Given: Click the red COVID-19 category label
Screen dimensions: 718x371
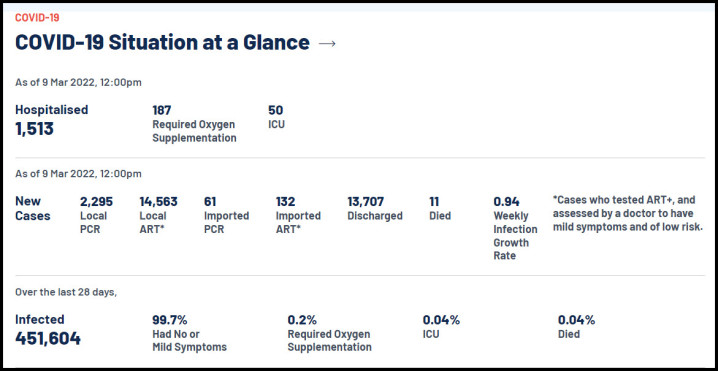Looking at the screenshot, I should [x=37, y=18].
